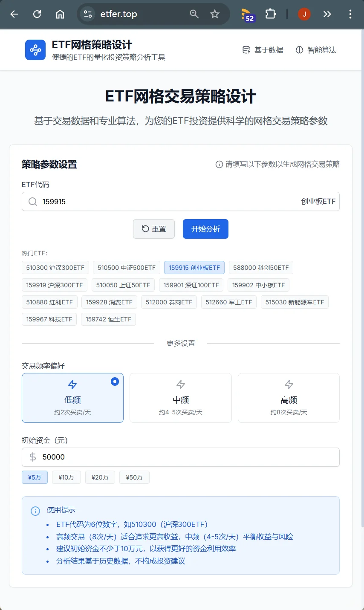364x610 pixels.
Task: Click the 重置 reset button
Action: tap(153, 228)
